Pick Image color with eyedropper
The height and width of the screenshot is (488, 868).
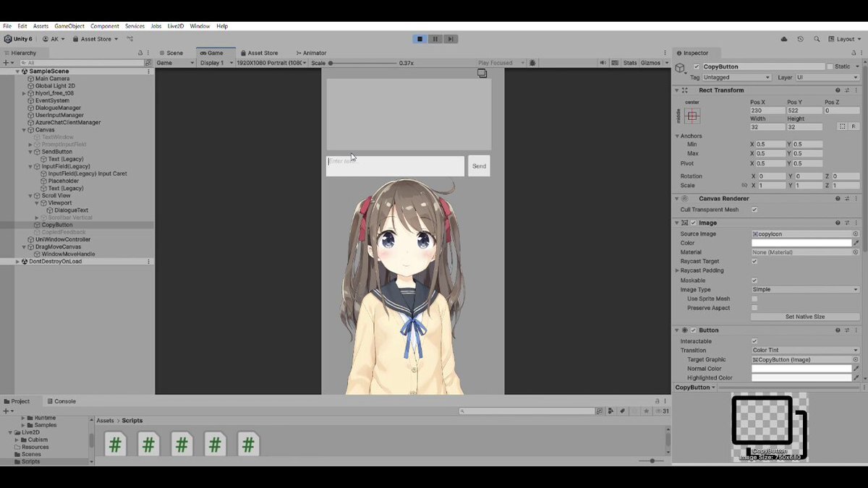point(856,243)
